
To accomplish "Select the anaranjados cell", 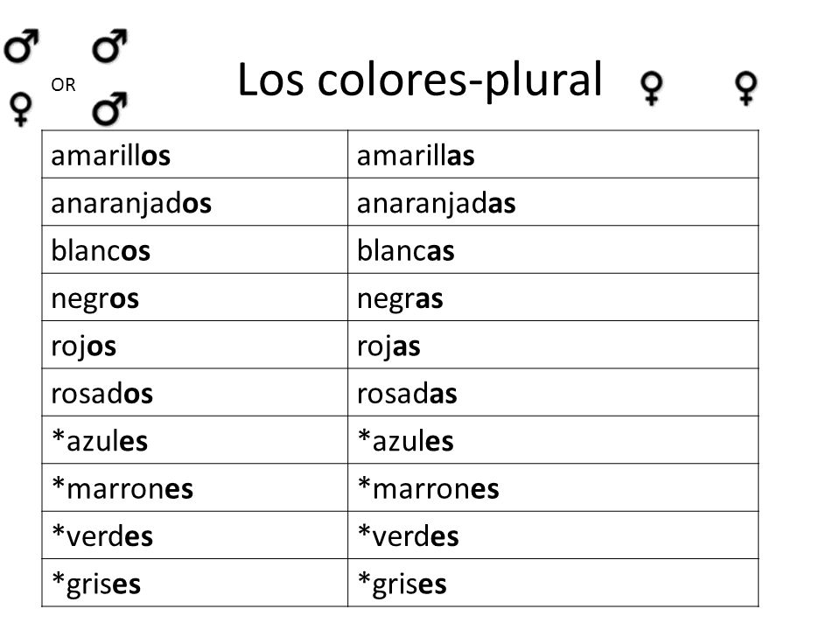I will point(195,202).
